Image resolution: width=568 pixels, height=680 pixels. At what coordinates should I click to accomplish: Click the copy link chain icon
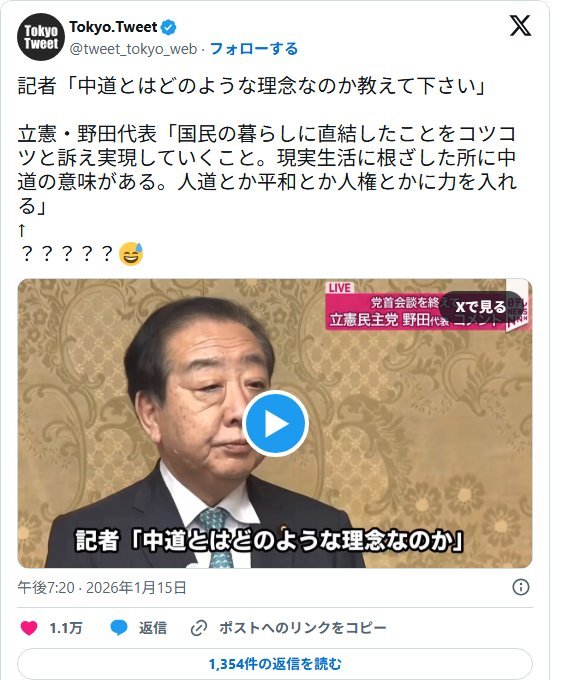tap(199, 628)
